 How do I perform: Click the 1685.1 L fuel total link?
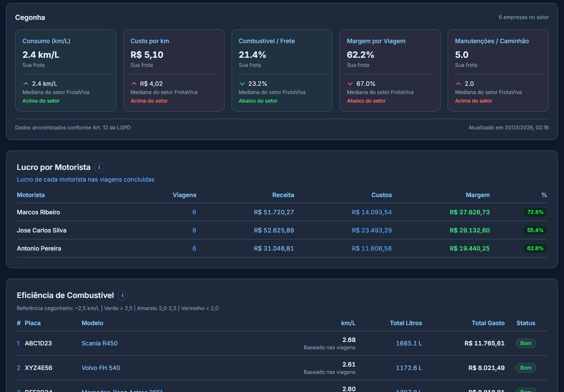[x=409, y=343]
